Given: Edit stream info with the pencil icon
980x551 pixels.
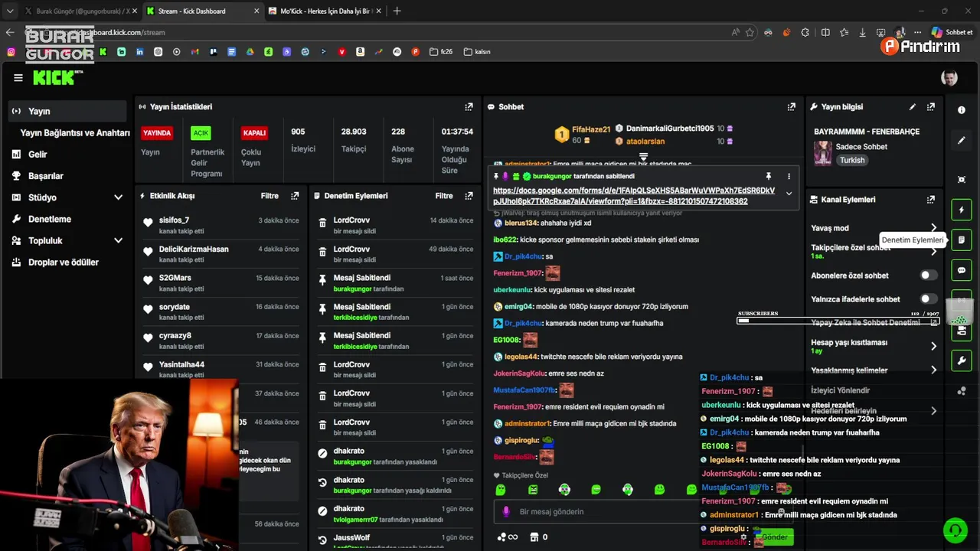Looking at the screenshot, I should pyautogui.click(x=913, y=107).
